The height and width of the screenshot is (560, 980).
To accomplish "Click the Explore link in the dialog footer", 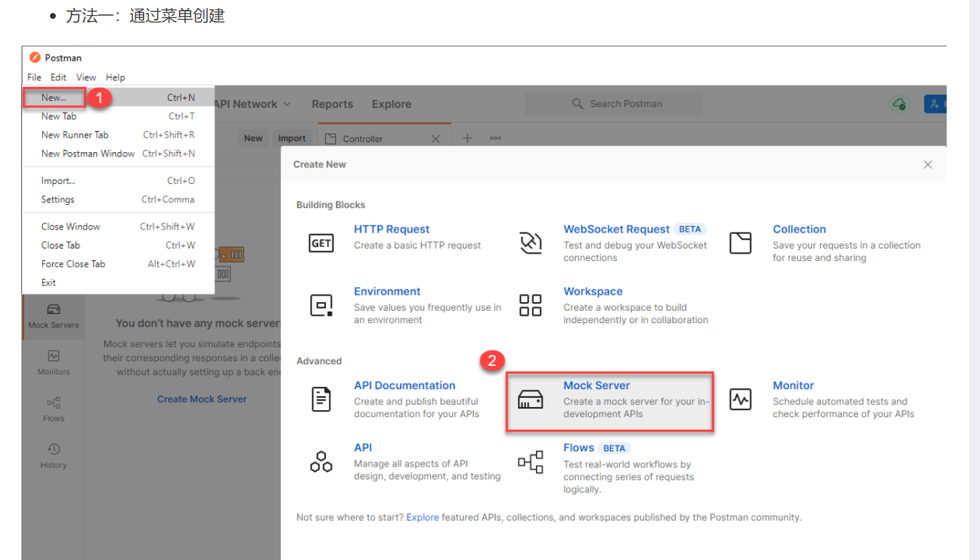I will (x=423, y=518).
